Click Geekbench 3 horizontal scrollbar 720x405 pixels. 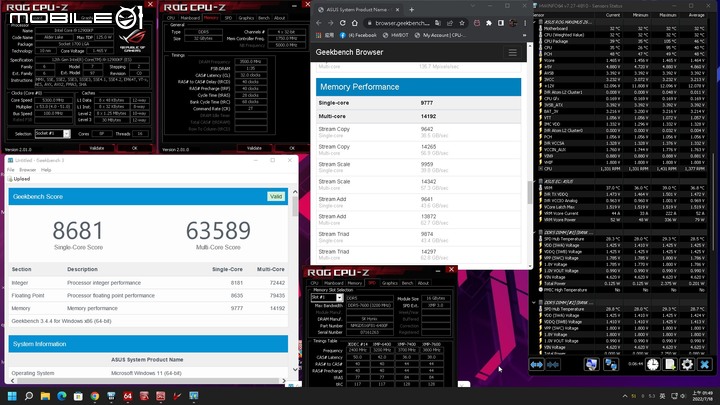[x=148, y=381]
